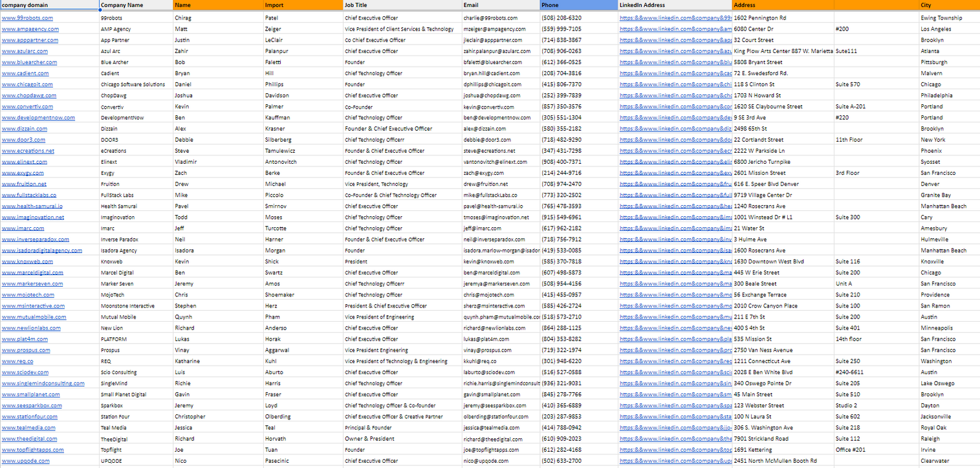Select the 'Email' header cell
The height and width of the screenshot is (468, 980).
[x=501, y=5]
